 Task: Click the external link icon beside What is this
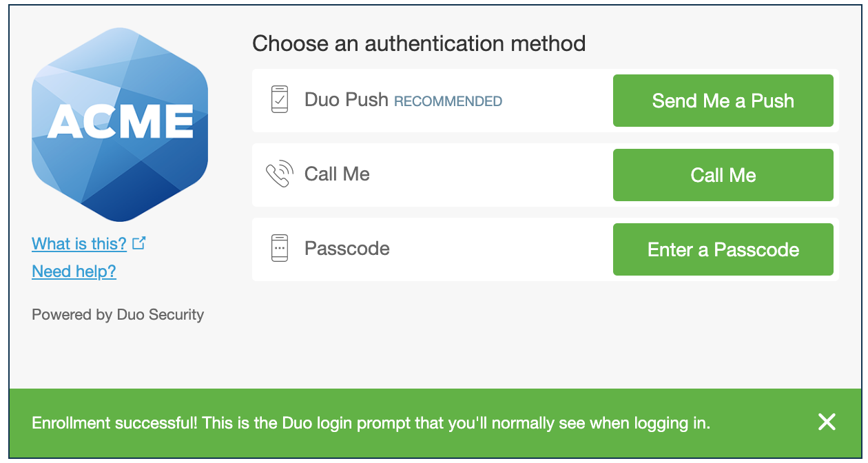(139, 243)
